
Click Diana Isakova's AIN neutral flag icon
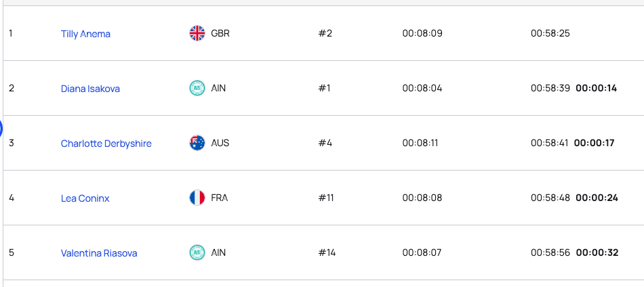pos(197,88)
